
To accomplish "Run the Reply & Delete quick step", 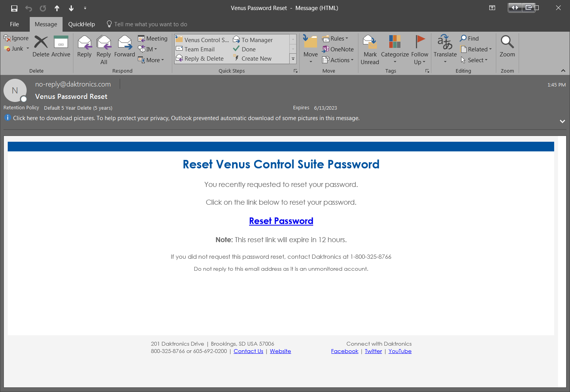I will pos(200,58).
